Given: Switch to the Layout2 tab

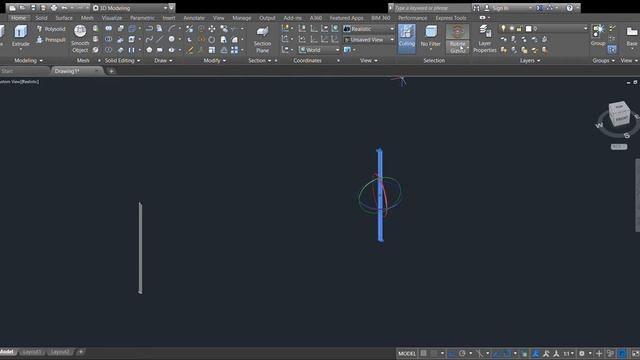Looking at the screenshot, I should (60, 352).
